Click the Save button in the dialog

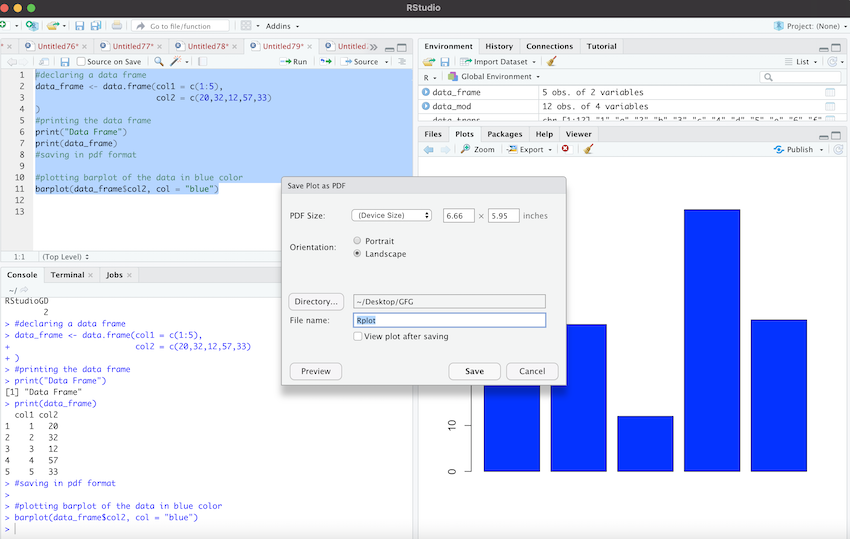click(x=474, y=371)
